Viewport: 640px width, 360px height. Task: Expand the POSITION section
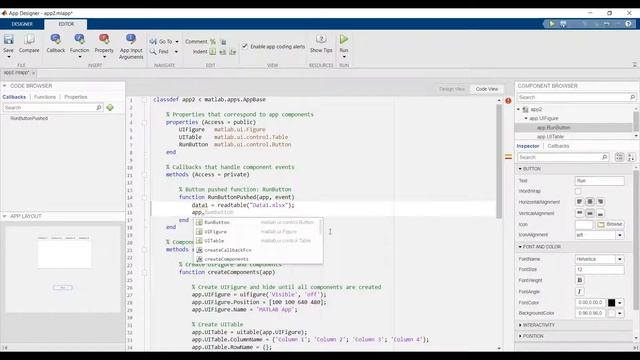pos(520,336)
